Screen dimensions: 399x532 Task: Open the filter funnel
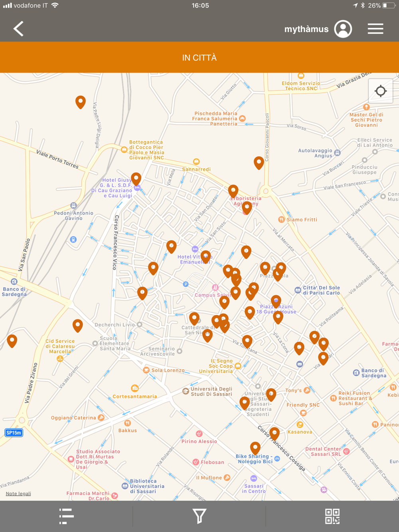pos(199,516)
